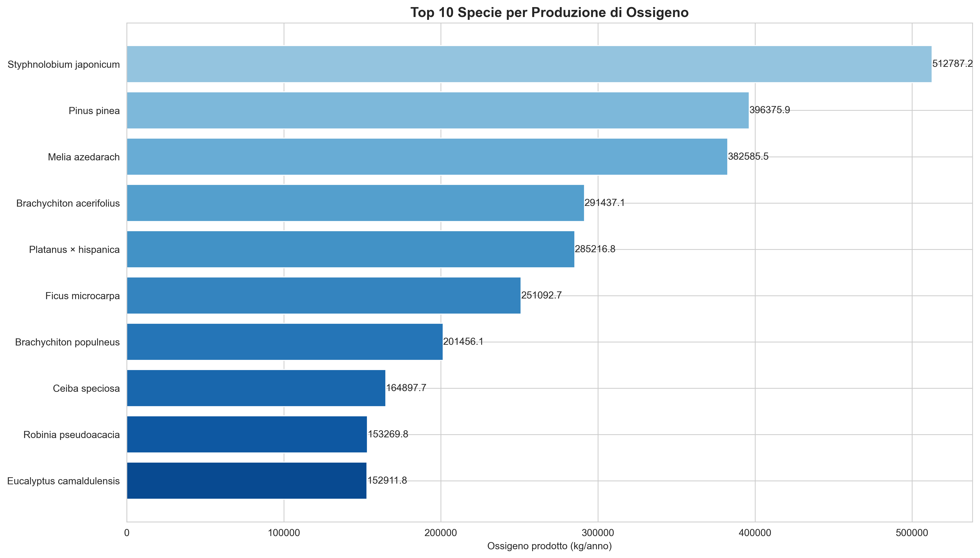The image size is (980, 558).
Task: Click the Pinus pinea axis label
Action: pos(94,111)
